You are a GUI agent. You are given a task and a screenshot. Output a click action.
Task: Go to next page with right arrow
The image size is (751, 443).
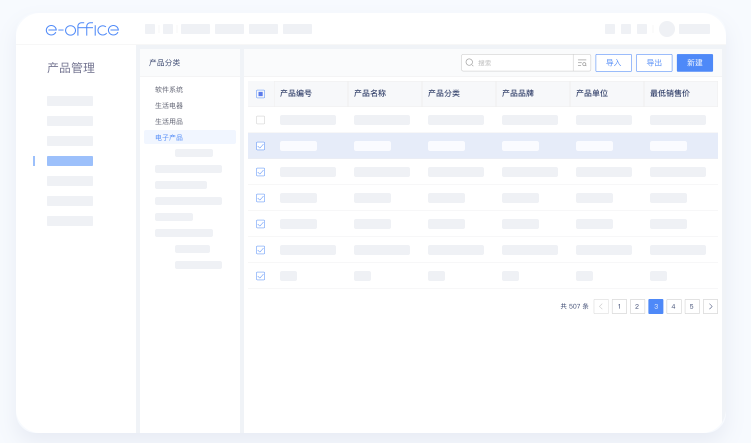[x=710, y=306]
